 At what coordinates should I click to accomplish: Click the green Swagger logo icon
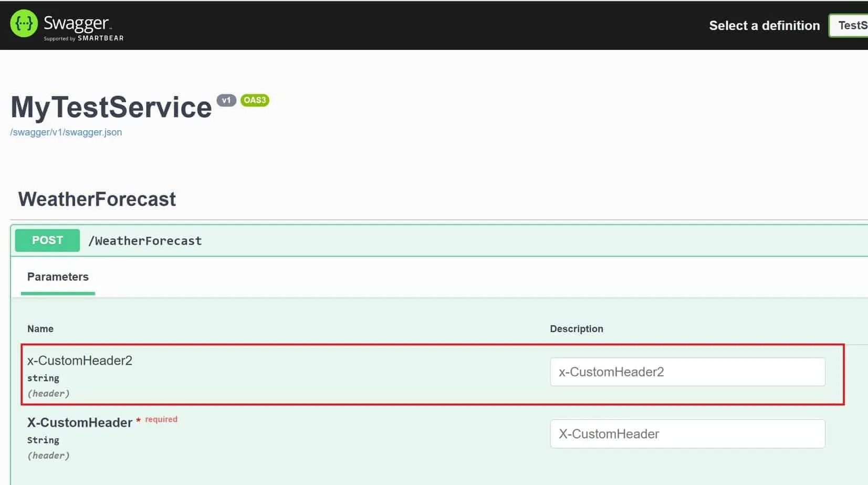pos(24,24)
